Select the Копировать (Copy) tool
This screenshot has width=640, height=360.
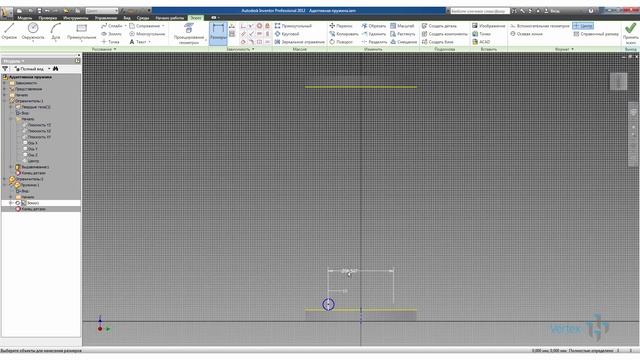point(344,34)
